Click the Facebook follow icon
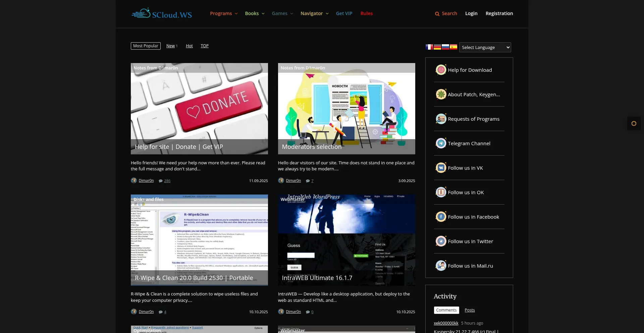Screen dimensions: 644x333 click(441, 217)
